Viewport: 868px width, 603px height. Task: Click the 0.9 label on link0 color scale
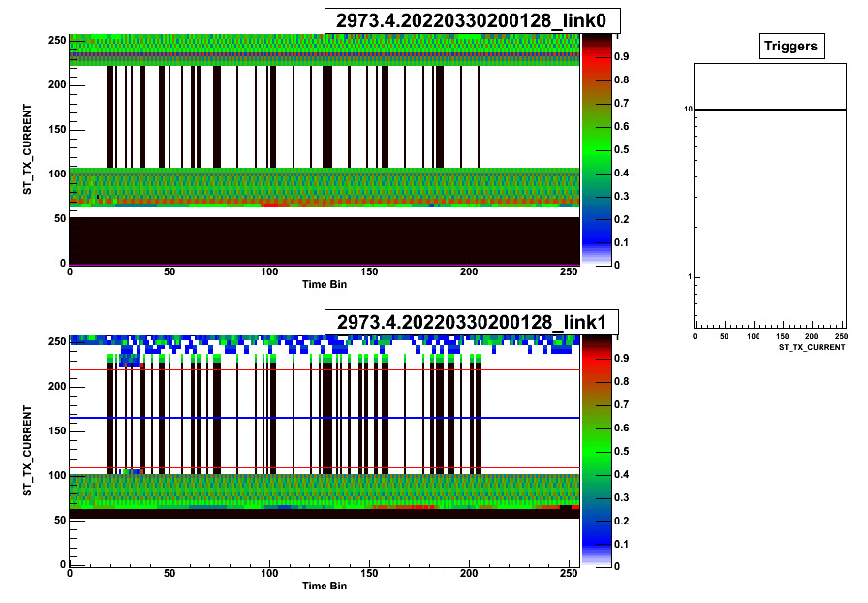pyautogui.click(x=622, y=56)
